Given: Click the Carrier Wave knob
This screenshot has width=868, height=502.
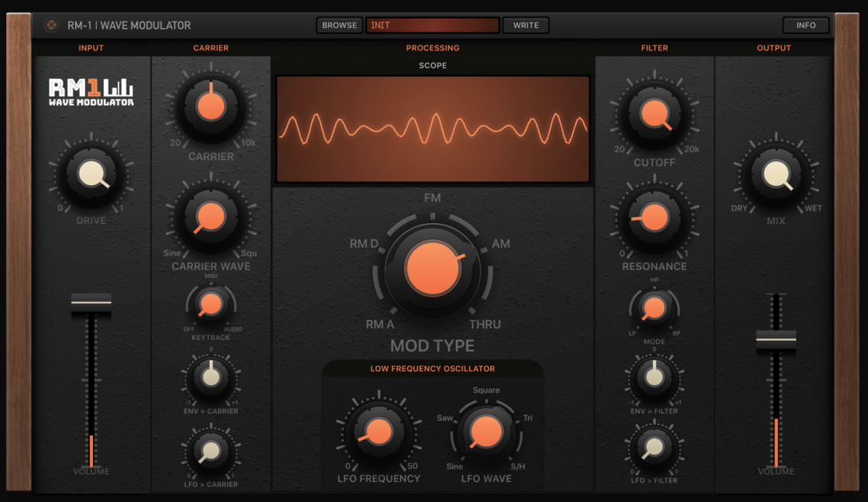Looking at the screenshot, I should coord(211,217).
